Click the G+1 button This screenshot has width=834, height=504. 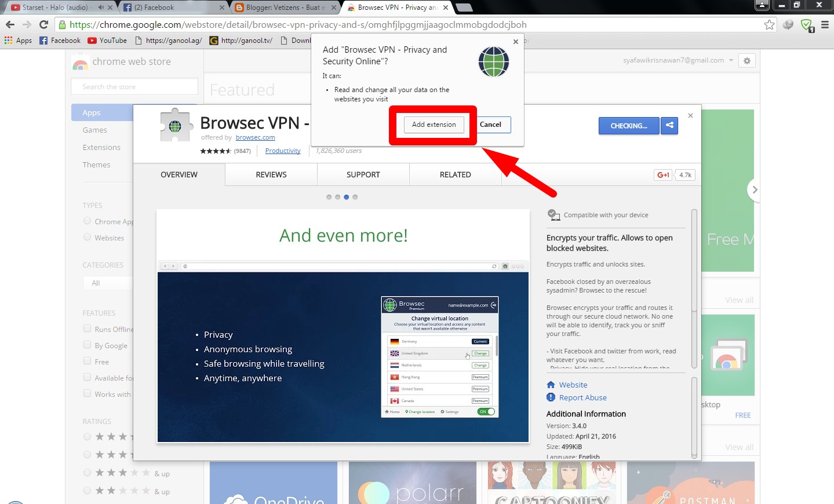pos(663,175)
